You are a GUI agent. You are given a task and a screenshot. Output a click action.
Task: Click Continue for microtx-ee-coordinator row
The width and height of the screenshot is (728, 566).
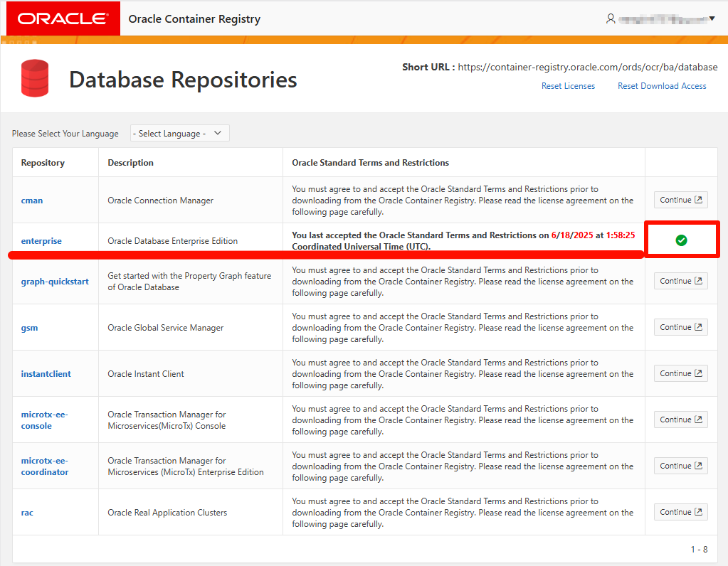tap(680, 466)
